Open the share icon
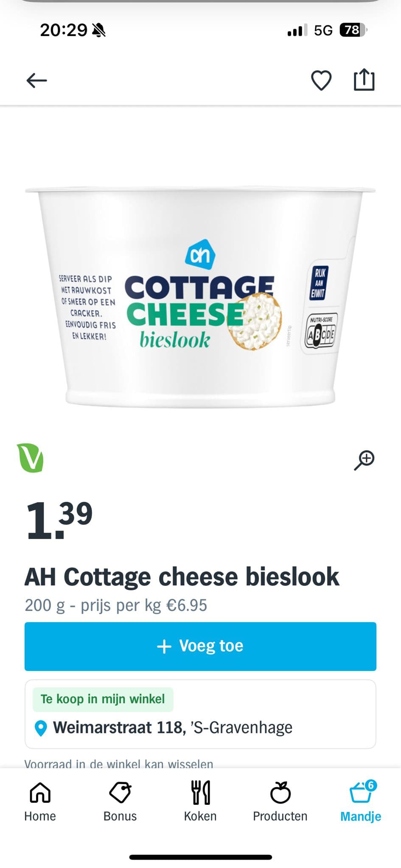Screen dimensions: 401x868 tap(365, 80)
